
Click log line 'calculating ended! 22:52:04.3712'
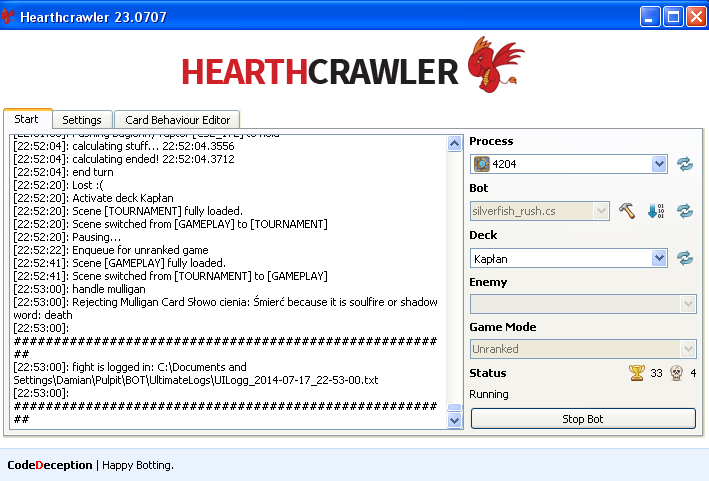coord(124,159)
